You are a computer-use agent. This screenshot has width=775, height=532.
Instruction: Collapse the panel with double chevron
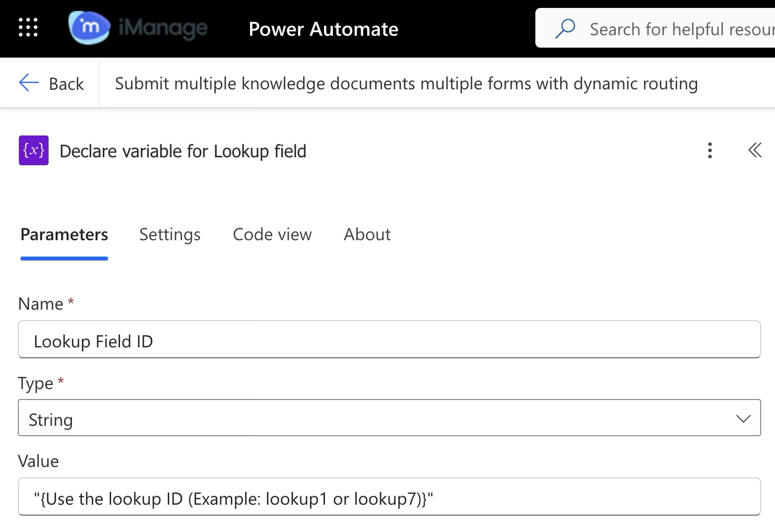coord(755,150)
